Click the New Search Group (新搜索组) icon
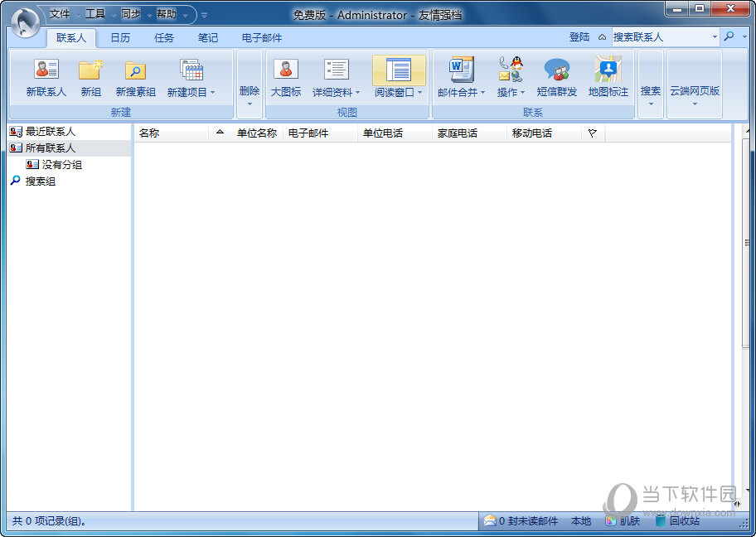756x537 pixels. pyautogui.click(x=135, y=70)
